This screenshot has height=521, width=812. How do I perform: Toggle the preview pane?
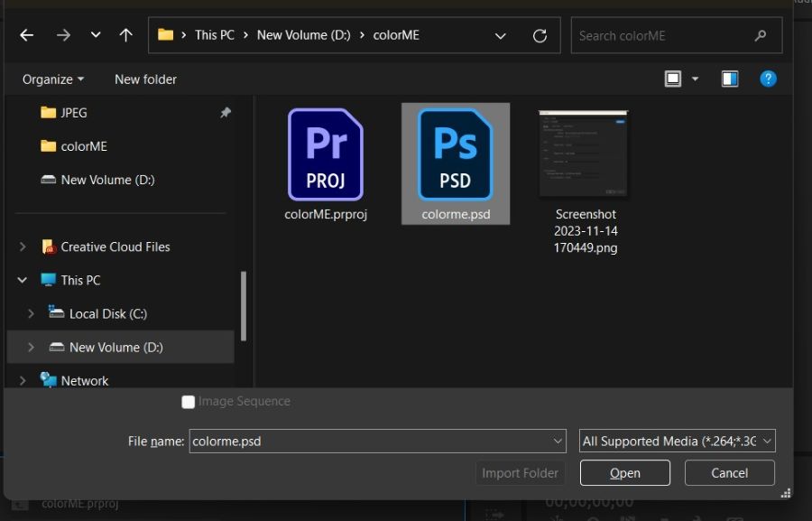tap(730, 79)
